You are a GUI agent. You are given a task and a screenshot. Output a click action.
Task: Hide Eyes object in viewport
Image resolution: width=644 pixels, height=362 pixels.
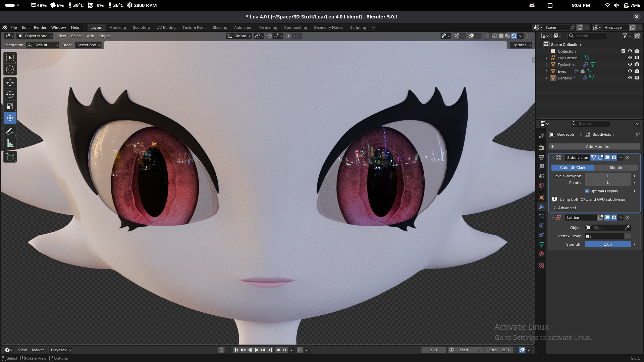pos(630,71)
